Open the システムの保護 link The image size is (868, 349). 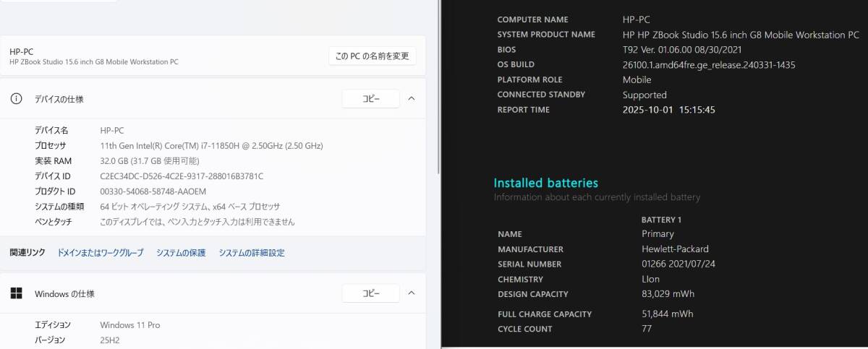tap(181, 253)
